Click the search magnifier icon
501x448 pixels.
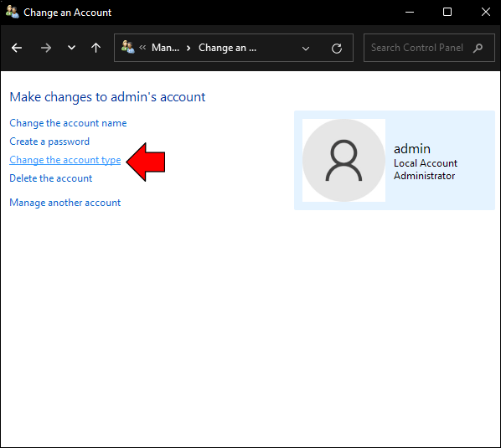[478, 48]
